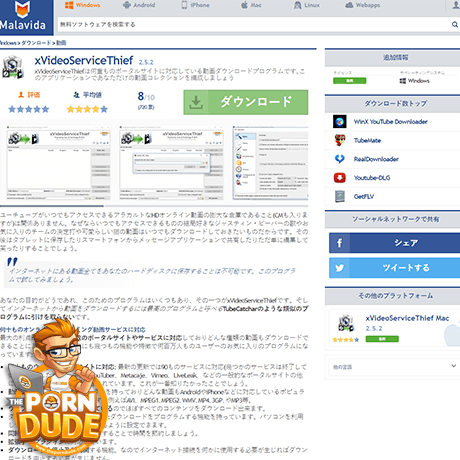Click the blue quotation mark icon
The height and width of the screenshot is (460, 460).
pos(12,262)
